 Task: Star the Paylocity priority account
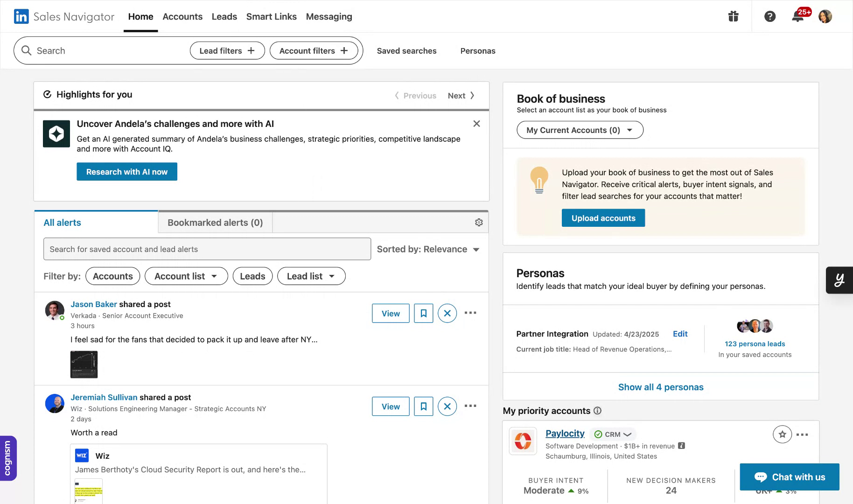(782, 434)
